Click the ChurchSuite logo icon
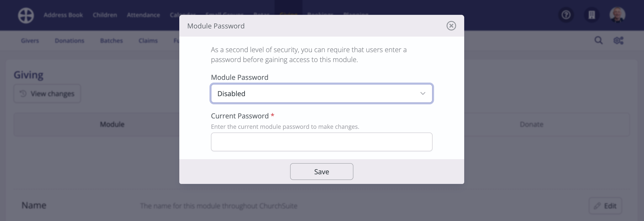Image resolution: width=644 pixels, height=221 pixels. (26, 15)
